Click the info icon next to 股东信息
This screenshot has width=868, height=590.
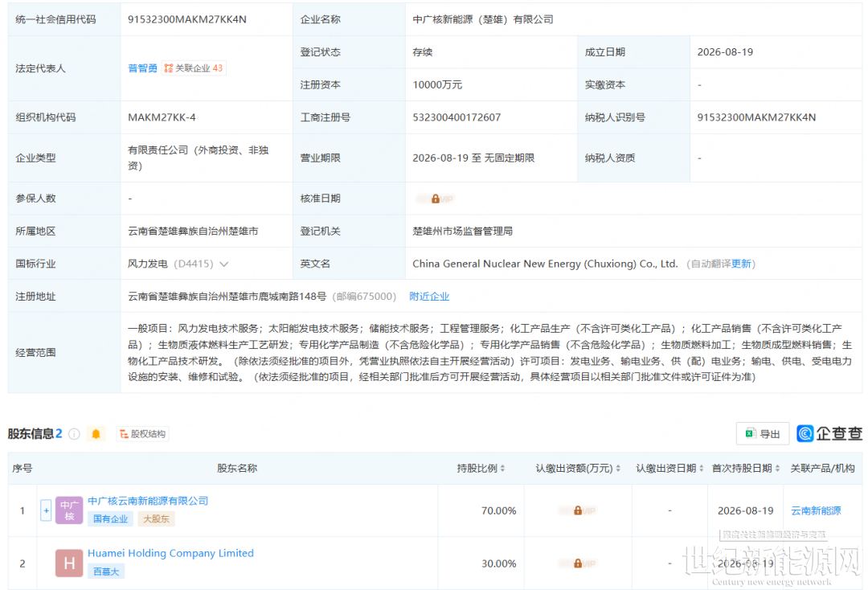74,434
